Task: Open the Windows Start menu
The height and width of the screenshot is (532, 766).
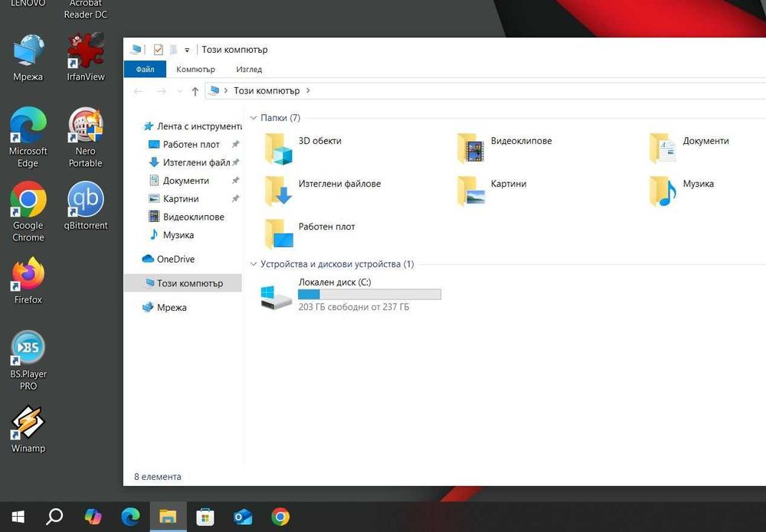Action: (x=18, y=517)
